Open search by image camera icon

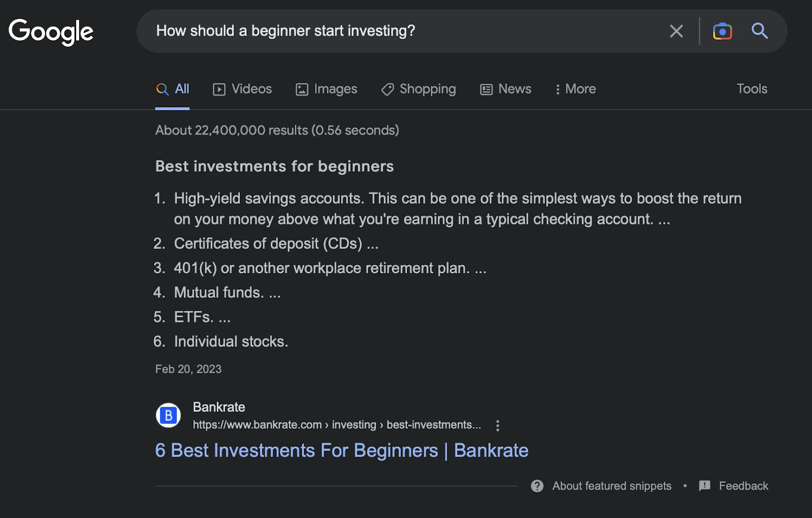click(722, 31)
